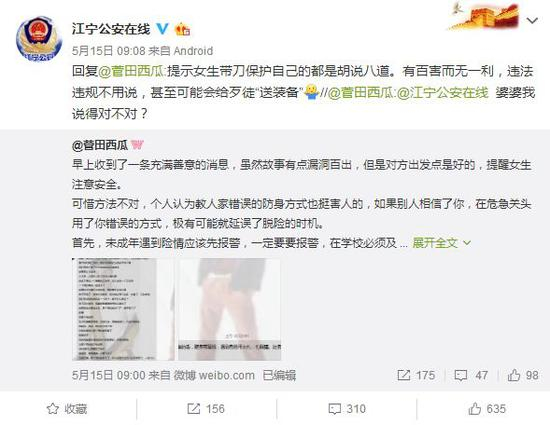This screenshot has height=425, width=550.
Task: Open the first @菅田西瓜 mention in the reply
Action: point(131,72)
